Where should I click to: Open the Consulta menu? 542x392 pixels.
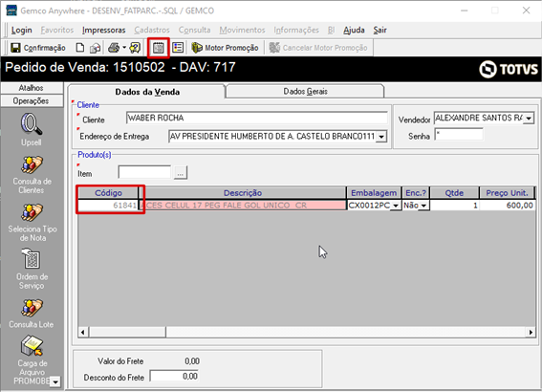[195, 30]
